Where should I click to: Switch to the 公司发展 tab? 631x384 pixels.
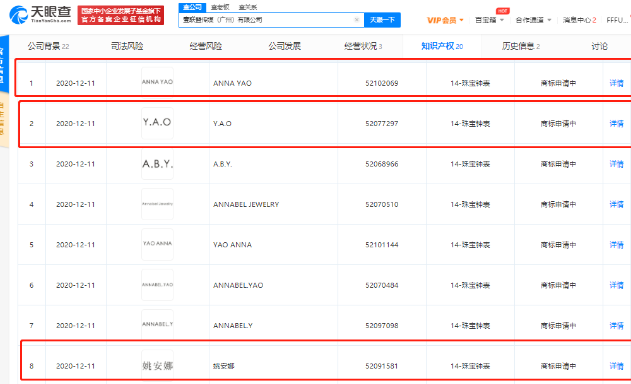click(x=285, y=46)
